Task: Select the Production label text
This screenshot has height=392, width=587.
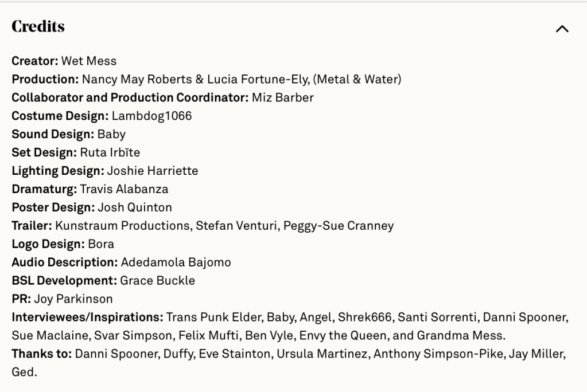Action: click(45, 79)
